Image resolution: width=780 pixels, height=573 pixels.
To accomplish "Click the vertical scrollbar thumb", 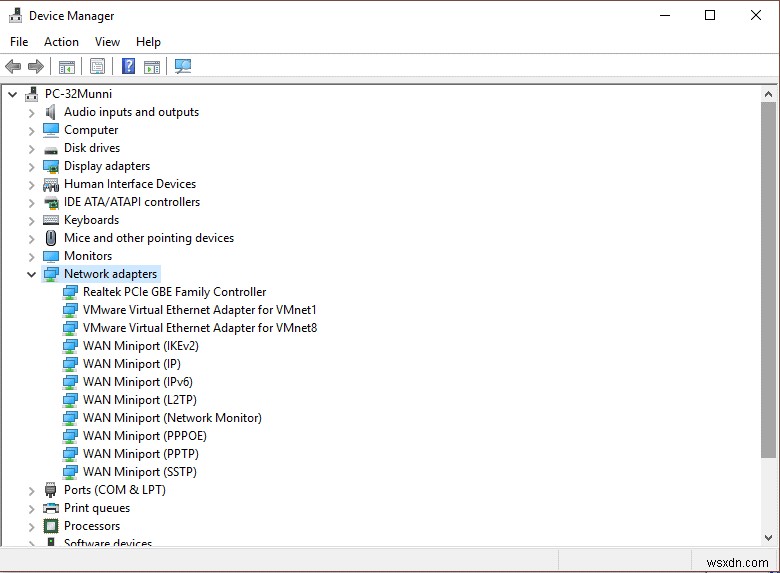I will (x=768, y=280).
